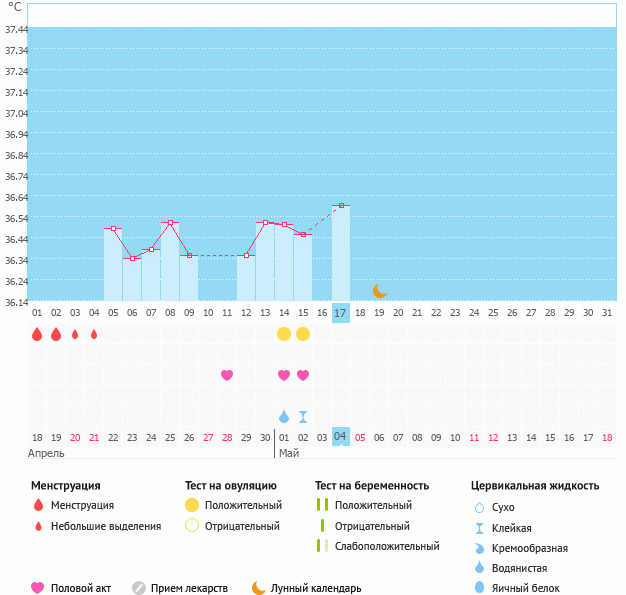Viewport: 626px width, 595px height.
Task: Click the pink heart on cycle day 15
Action: pos(303,375)
